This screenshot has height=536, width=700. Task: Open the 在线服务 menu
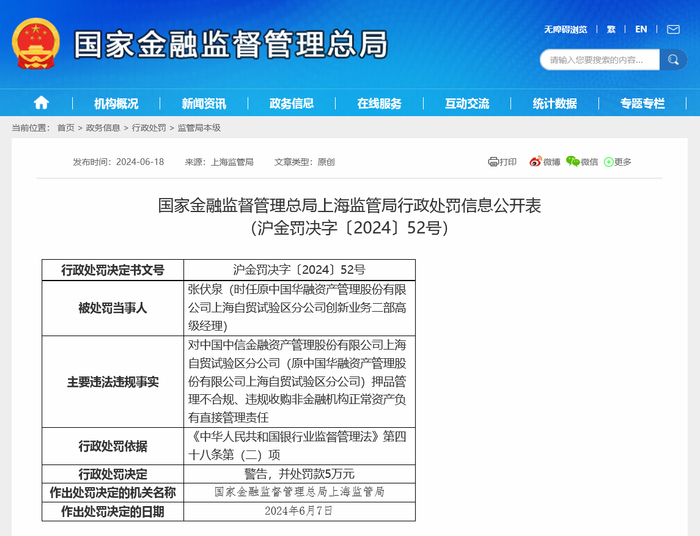[x=379, y=104]
